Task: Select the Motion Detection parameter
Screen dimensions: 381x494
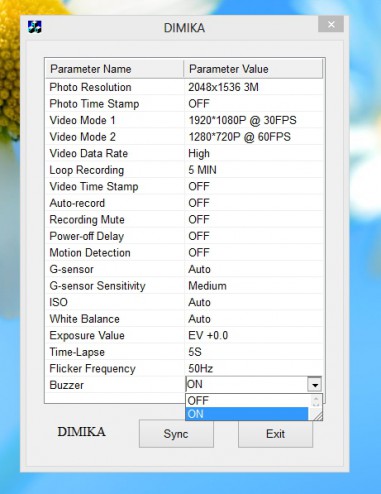Action: click(90, 253)
